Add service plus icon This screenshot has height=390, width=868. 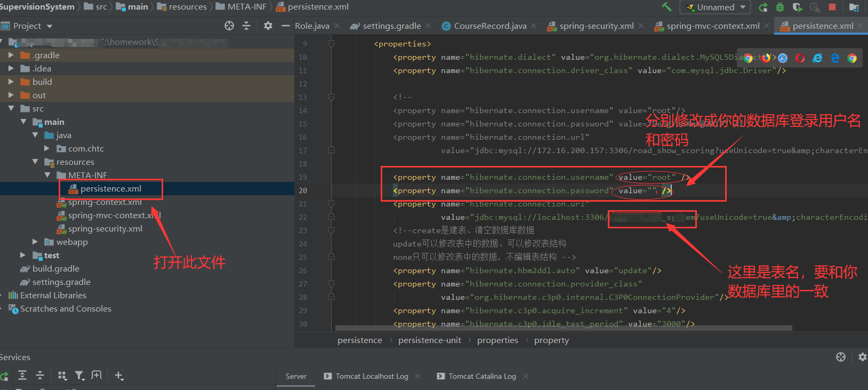tap(119, 376)
